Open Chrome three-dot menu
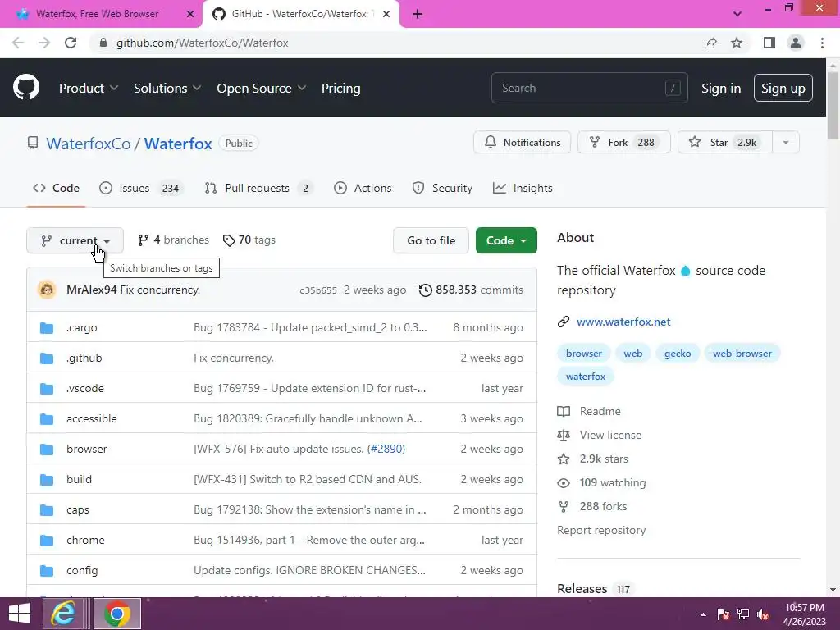Viewport: 840px width, 630px height. [x=822, y=43]
